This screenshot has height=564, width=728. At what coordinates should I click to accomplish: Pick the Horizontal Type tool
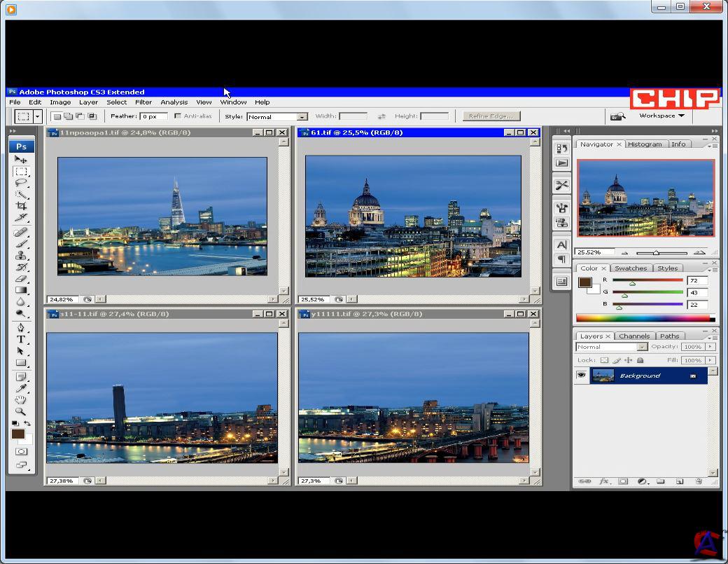click(x=21, y=339)
